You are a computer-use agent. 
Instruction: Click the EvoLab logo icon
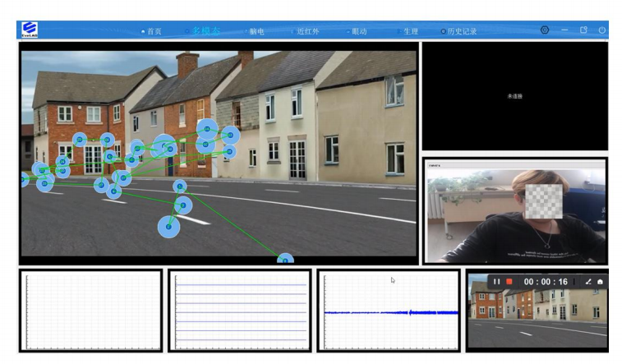30,30
